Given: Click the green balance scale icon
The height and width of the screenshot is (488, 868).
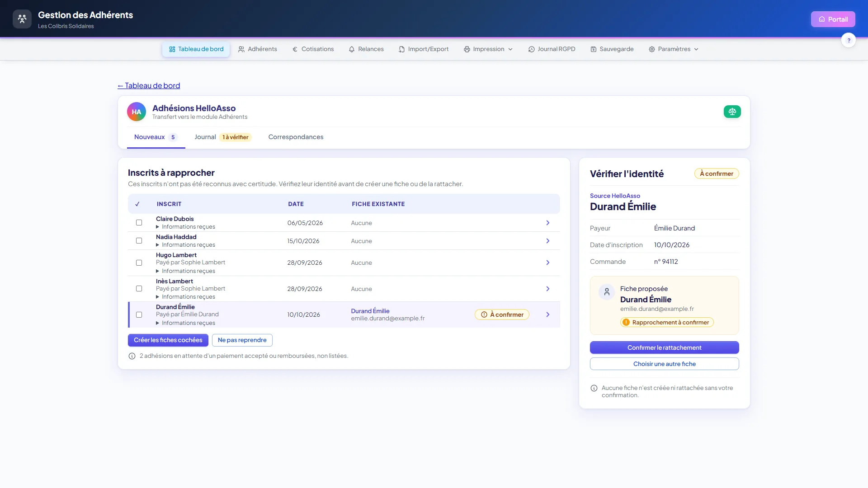Looking at the screenshot, I should pyautogui.click(x=732, y=112).
